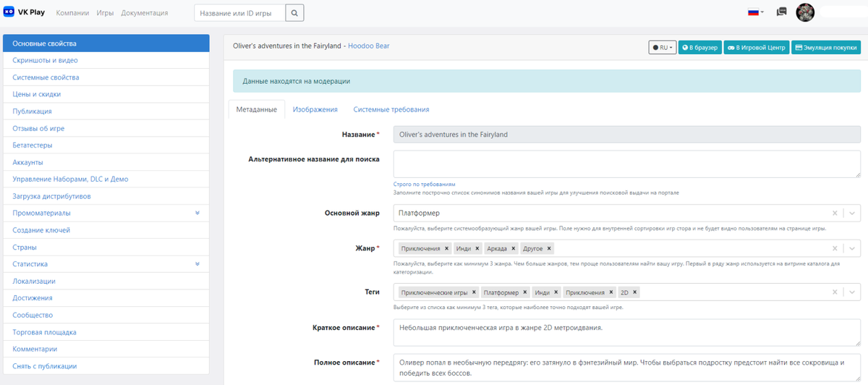This screenshot has height=385, width=868.
Task: Open Сообщество in sidebar
Action: (106, 315)
